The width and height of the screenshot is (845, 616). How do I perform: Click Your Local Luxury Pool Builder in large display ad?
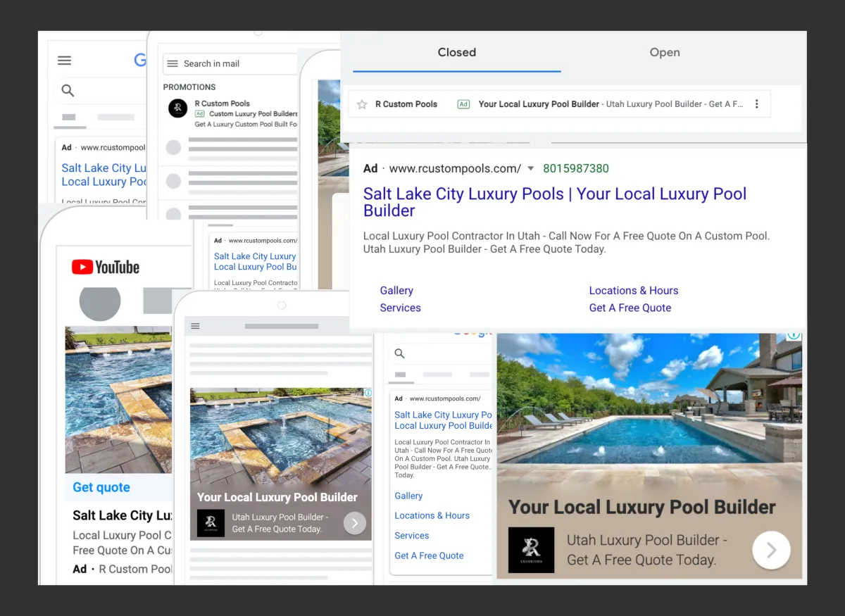point(641,507)
